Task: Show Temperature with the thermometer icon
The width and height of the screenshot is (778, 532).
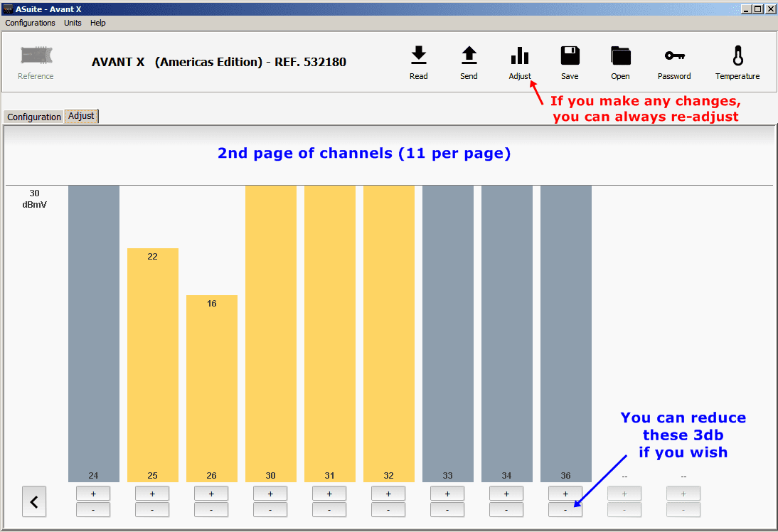Action: 737,55
